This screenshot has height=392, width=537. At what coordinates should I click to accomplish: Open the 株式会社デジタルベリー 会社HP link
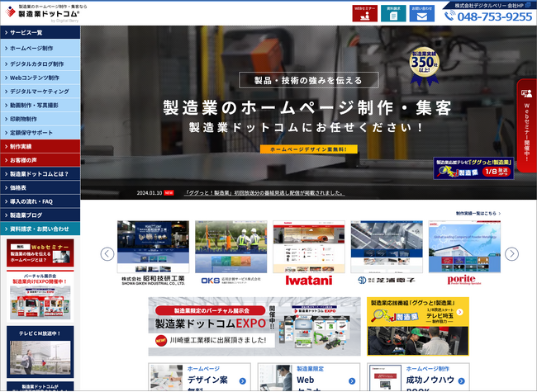point(493,5)
